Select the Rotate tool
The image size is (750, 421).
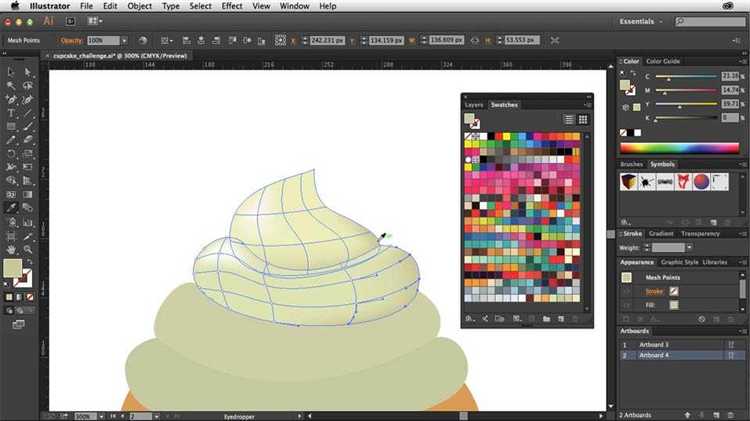(x=11, y=154)
